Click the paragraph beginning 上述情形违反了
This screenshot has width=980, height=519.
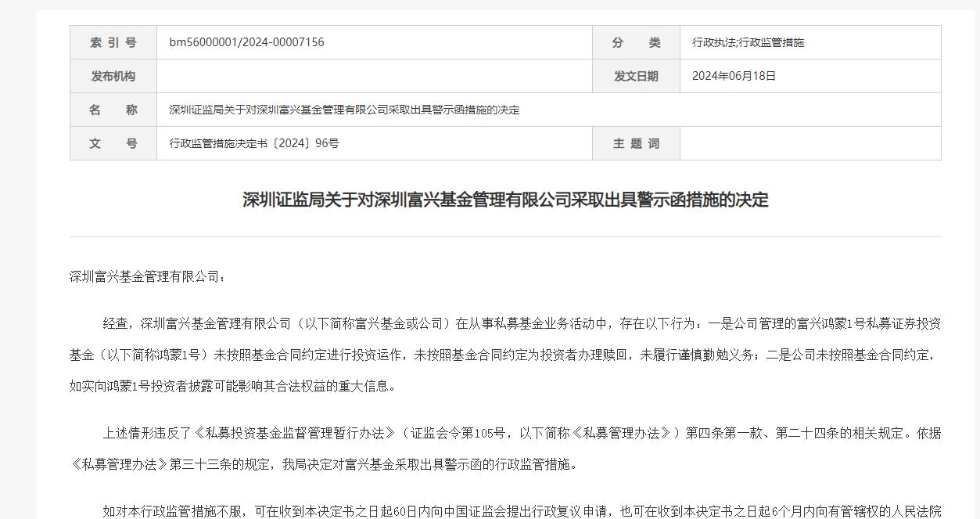click(505, 449)
